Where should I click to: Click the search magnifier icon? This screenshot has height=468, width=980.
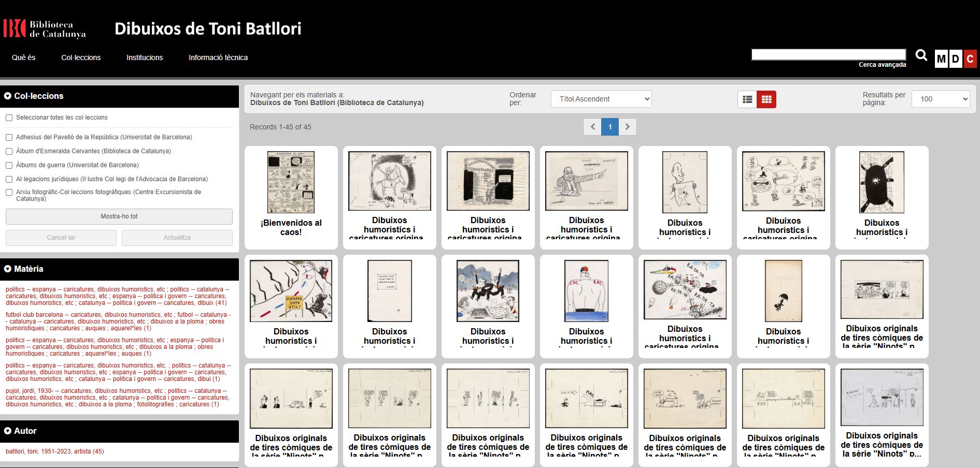click(x=921, y=55)
